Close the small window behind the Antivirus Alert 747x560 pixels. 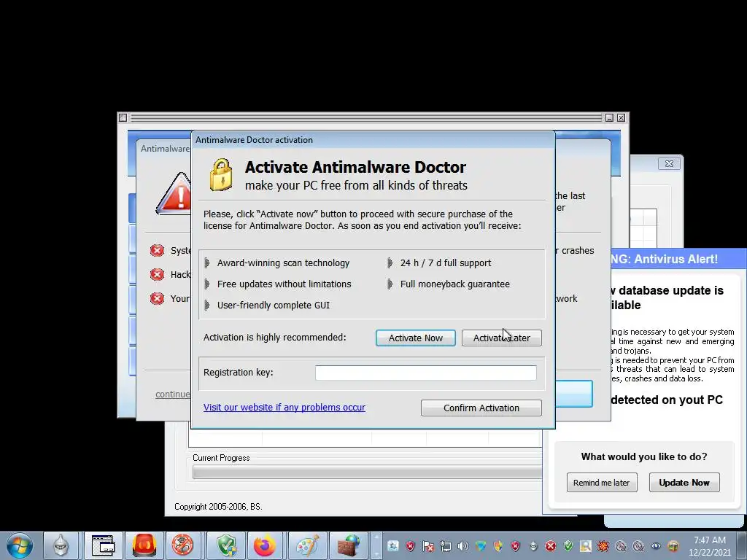tap(669, 164)
